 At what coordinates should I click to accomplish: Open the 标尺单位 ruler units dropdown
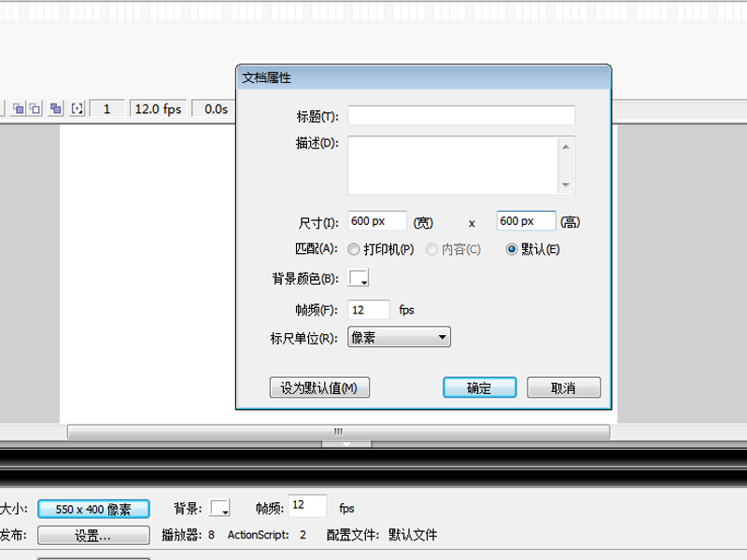(x=400, y=337)
